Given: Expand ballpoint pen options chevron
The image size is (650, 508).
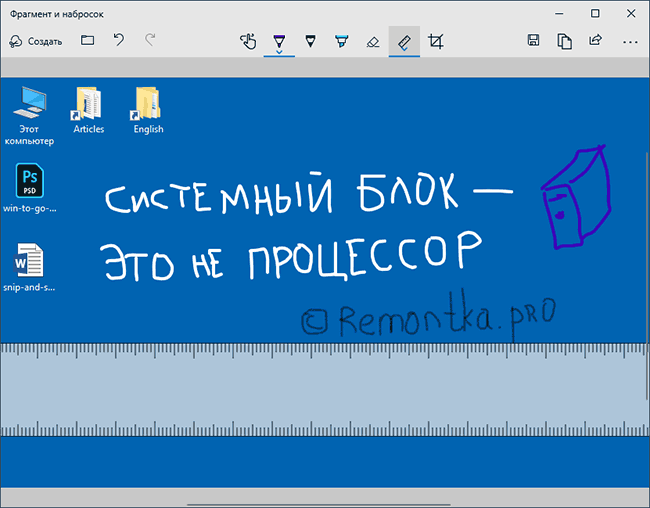Looking at the screenshot, I should pyautogui.click(x=279, y=52).
